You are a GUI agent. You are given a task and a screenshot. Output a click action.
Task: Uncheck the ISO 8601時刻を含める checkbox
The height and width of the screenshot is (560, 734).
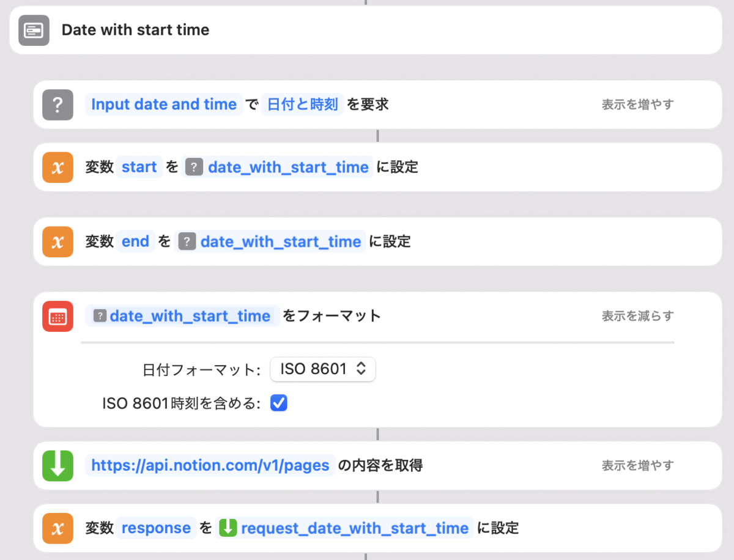pyautogui.click(x=278, y=402)
